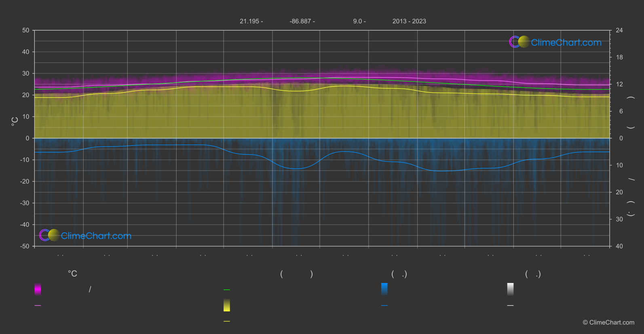Click the 50 tick on the temperature axis
The image size is (644, 334).
(x=26, y=30)
